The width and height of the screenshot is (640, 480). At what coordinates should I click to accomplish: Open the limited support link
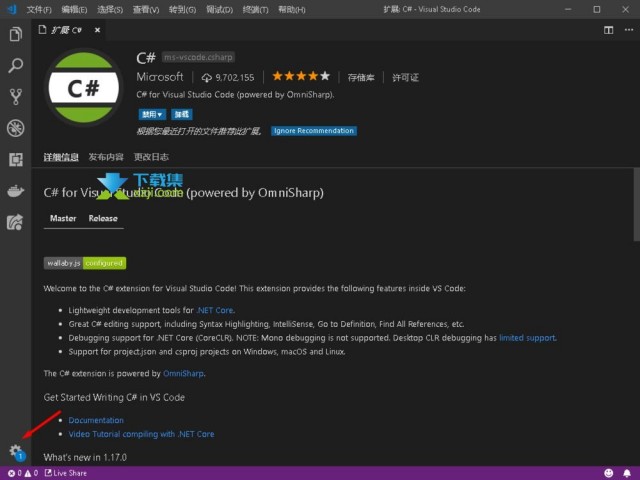[527, 338]
